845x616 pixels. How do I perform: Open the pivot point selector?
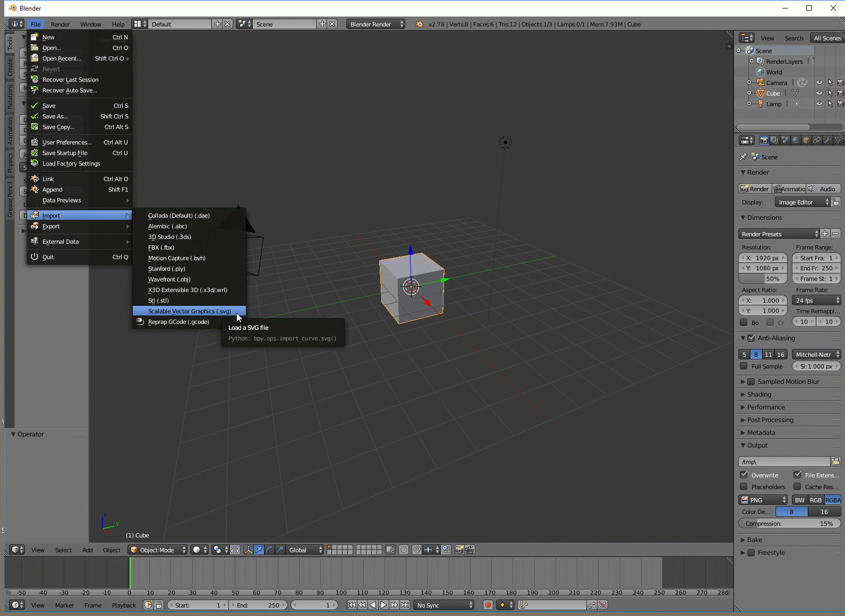coord(220,550)
